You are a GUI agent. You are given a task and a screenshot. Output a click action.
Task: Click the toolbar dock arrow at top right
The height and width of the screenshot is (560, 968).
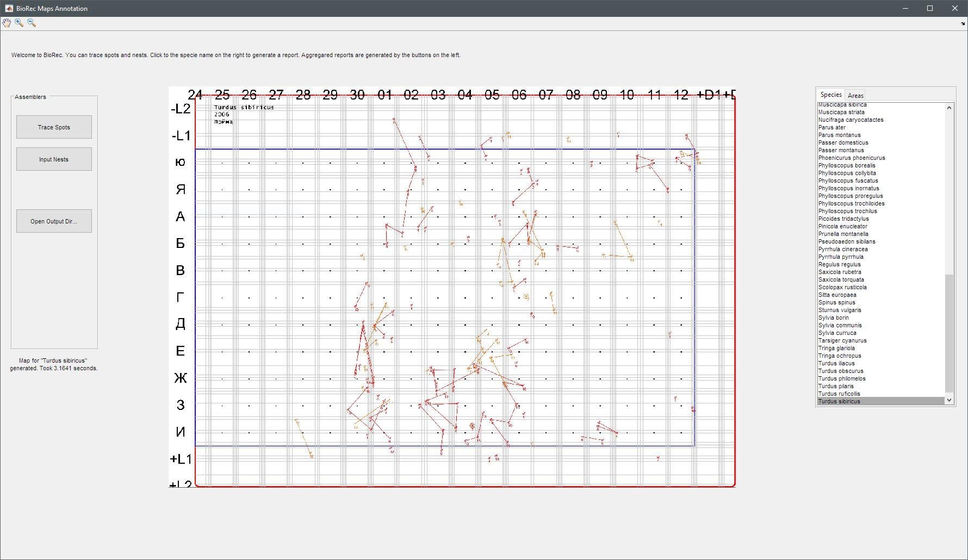(x=963, y=23)
